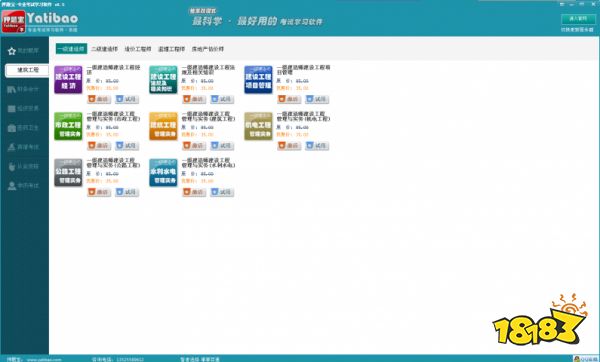Open the 医药卫生 category in sidebar

24,128
